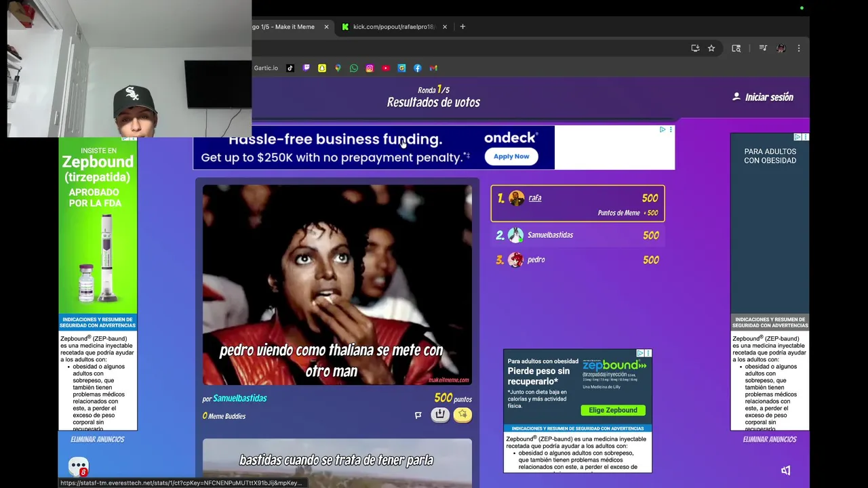Image resolution: width=868 pixels, height=488 pixels.
Task: Open the Google Maps bookmark icon
Action: click(x=338, y=68)
